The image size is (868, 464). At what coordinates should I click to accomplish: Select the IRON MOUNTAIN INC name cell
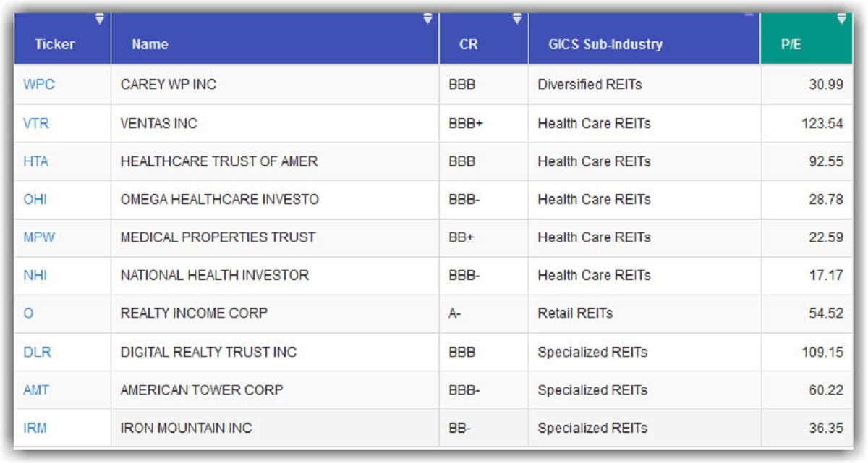[x=186, y=428]
